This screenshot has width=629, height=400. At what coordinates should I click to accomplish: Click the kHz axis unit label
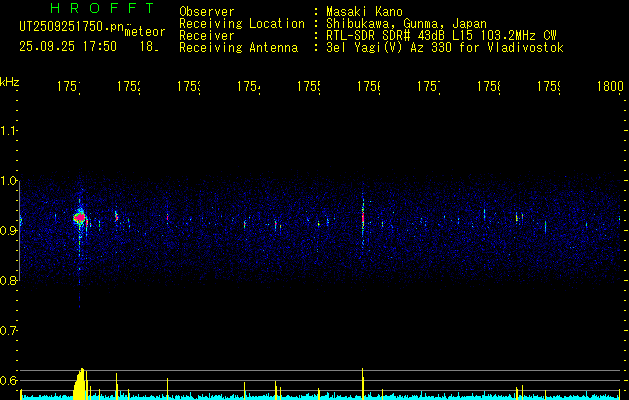coord(9,82)
